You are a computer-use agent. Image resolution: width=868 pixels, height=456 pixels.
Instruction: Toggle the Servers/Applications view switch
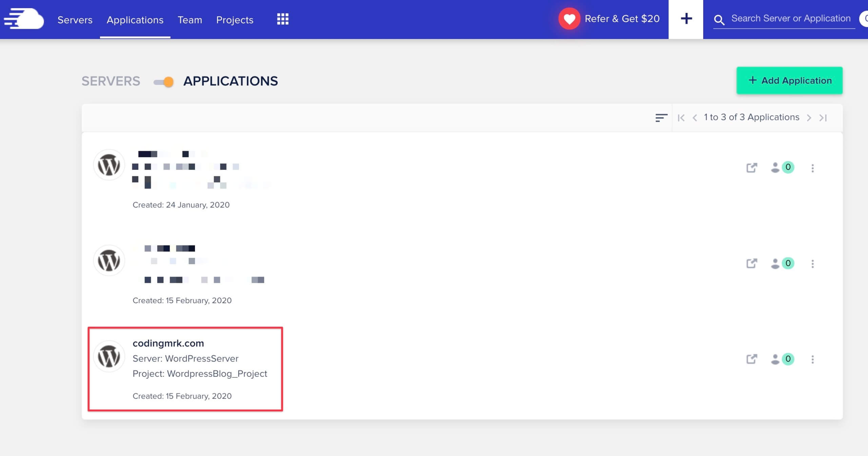163,82
